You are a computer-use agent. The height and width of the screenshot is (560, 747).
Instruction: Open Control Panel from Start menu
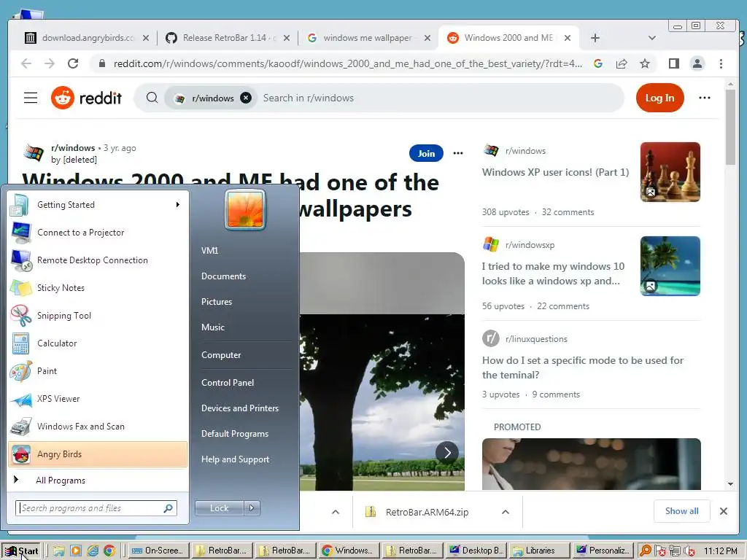pyautogui.click(x=228, y=383)
